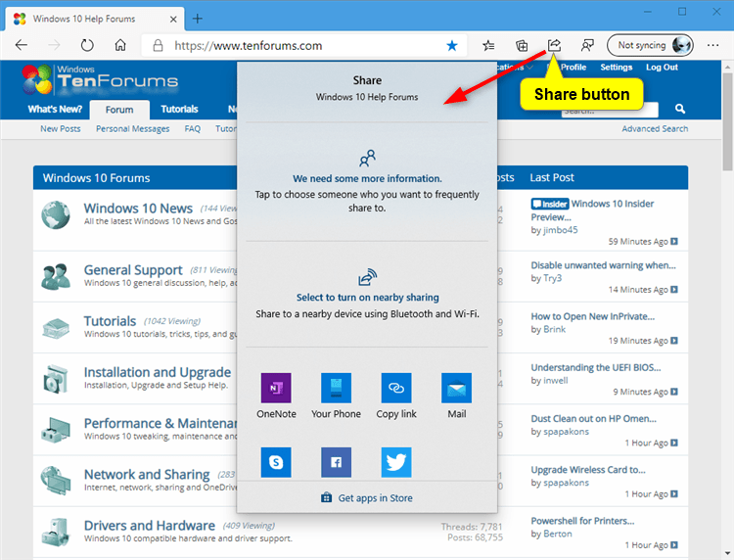The width and height of the screenshot is (734, 560).
Task: Open New Posts link
Action: 61,128
